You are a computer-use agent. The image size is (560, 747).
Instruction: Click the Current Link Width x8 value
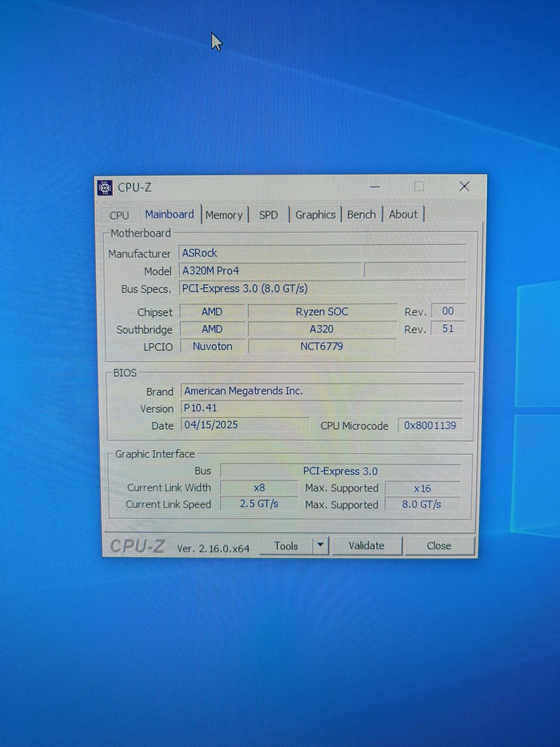tap(259, 488)
